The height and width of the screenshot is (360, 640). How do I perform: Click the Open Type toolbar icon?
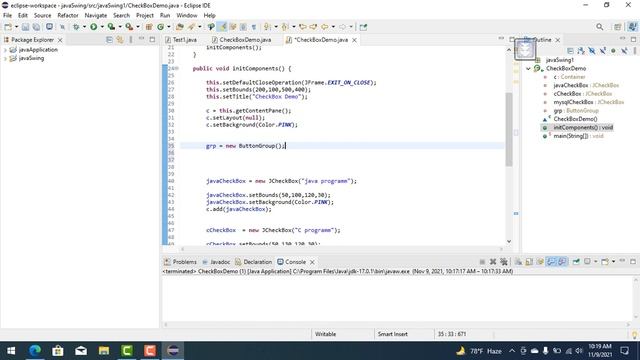tap(180, 27)
